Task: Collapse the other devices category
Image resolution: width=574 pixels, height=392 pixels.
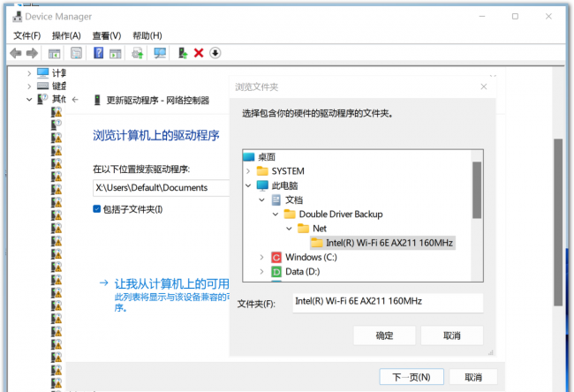Action: pos(29,99)
